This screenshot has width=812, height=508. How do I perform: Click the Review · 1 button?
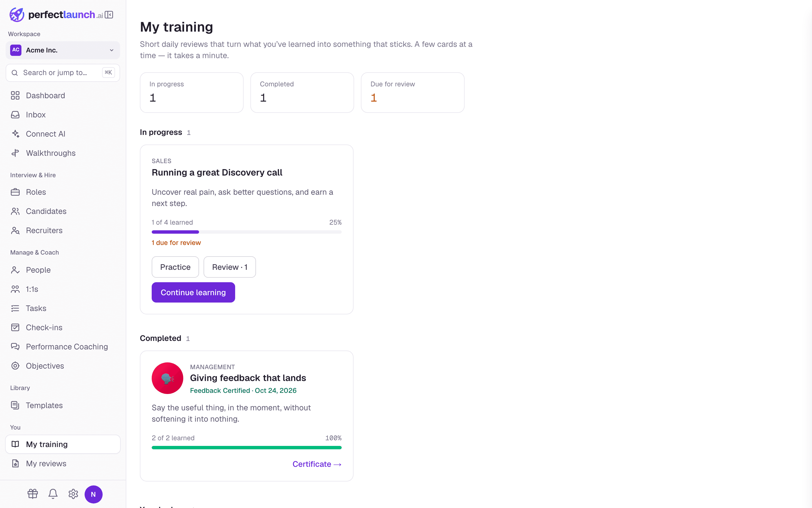click(x=230, y=267)
